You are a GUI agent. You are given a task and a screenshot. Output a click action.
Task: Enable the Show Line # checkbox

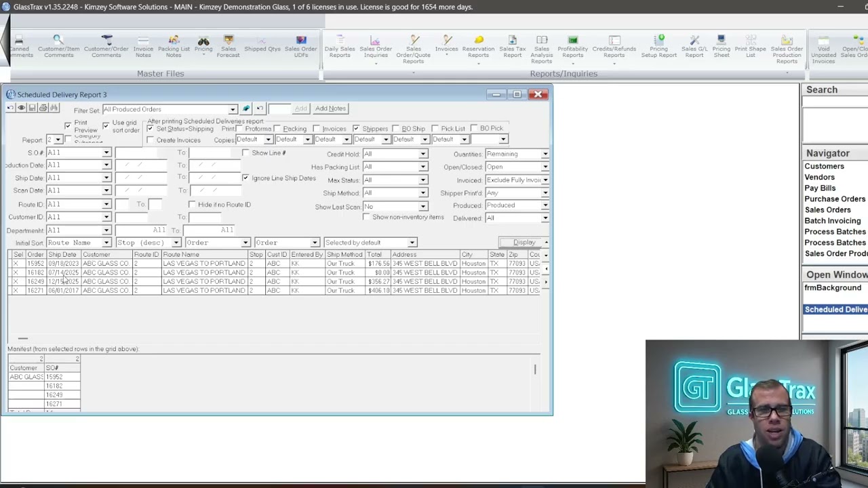tap(245, 153)
